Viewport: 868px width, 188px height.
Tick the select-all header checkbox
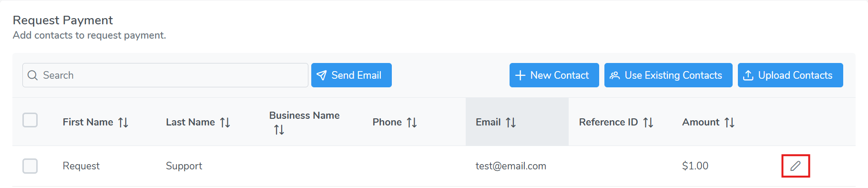point(30,120)
